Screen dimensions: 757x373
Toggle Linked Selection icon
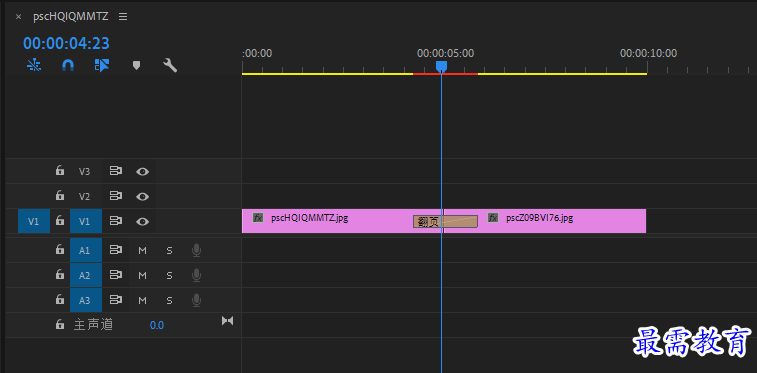pyautogui.click(x=102, y=65)
